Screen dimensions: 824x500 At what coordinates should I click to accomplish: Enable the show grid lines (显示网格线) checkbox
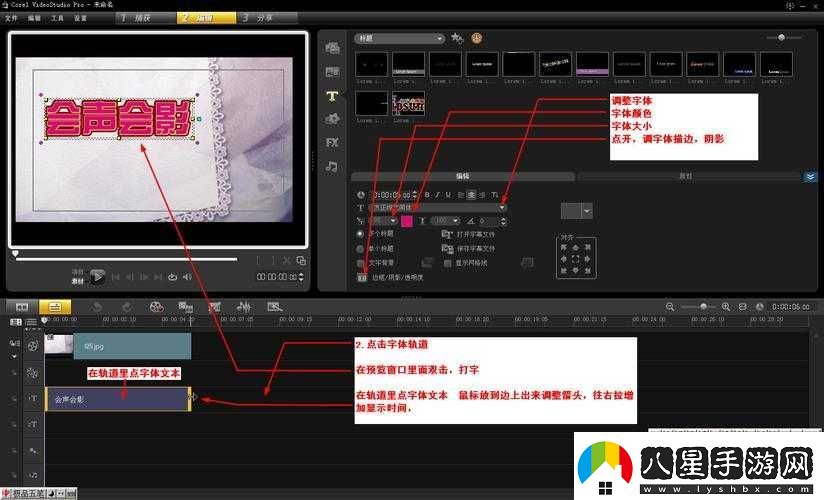(447, 263)
